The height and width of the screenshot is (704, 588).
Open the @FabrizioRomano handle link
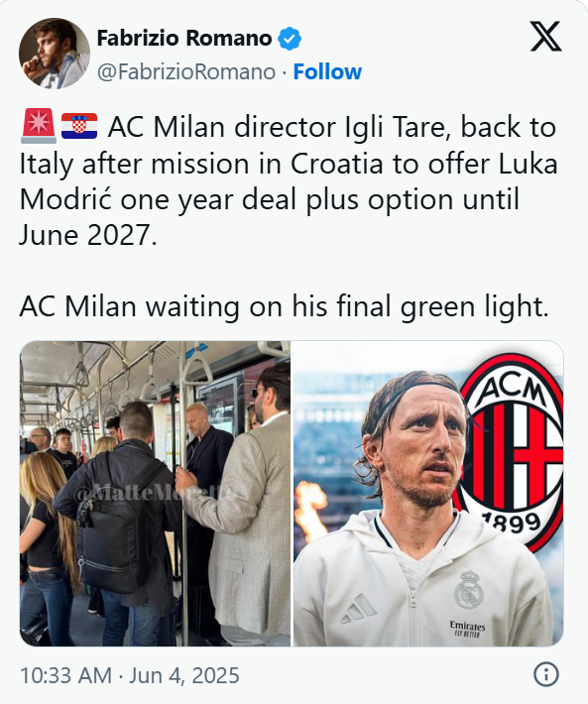pyautogui.click(x=186, y=71)
